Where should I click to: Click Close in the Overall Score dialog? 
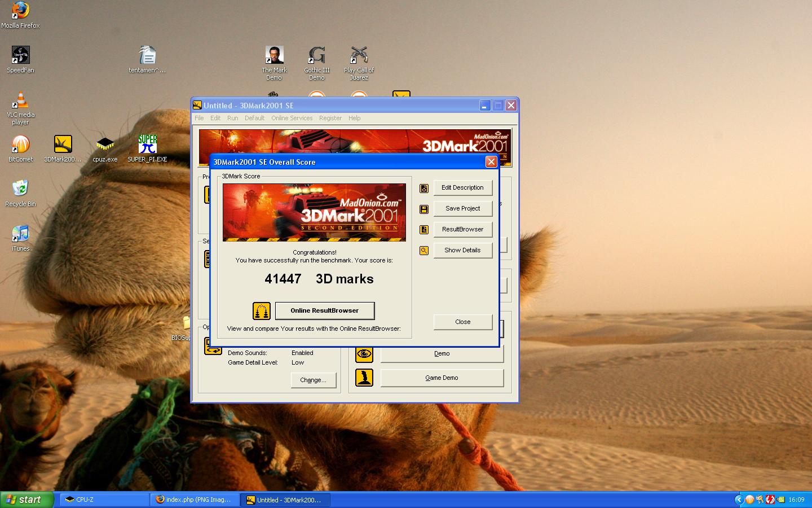462,322
